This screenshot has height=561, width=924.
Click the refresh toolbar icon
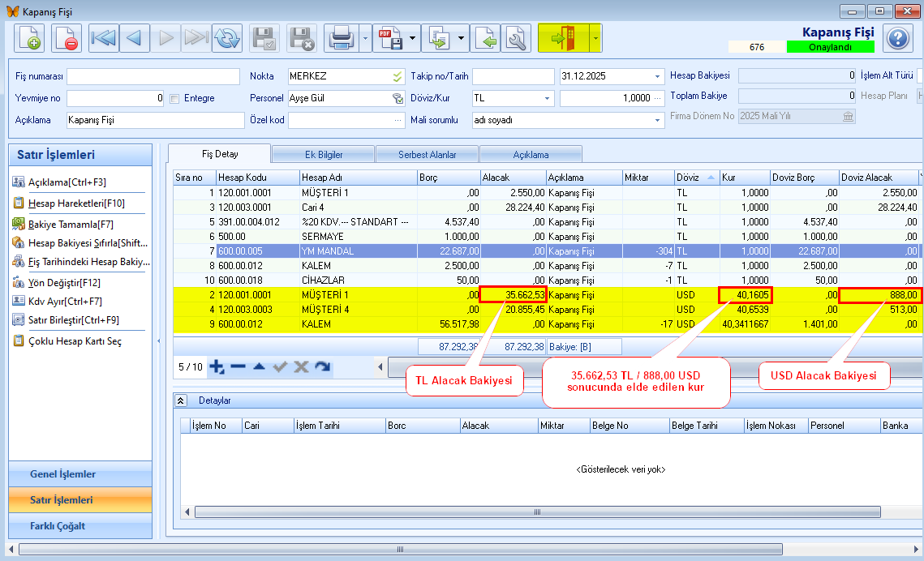(x=227, y=38)
